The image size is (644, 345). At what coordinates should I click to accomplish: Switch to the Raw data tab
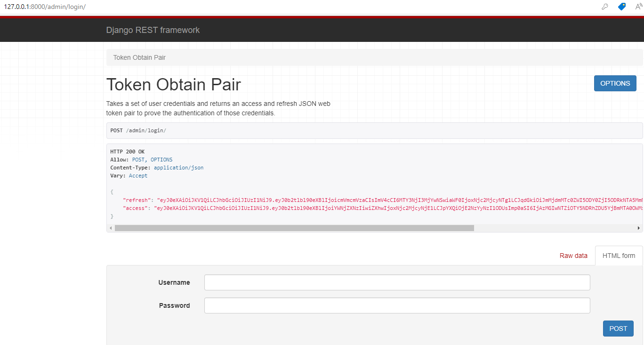(573, 256)
